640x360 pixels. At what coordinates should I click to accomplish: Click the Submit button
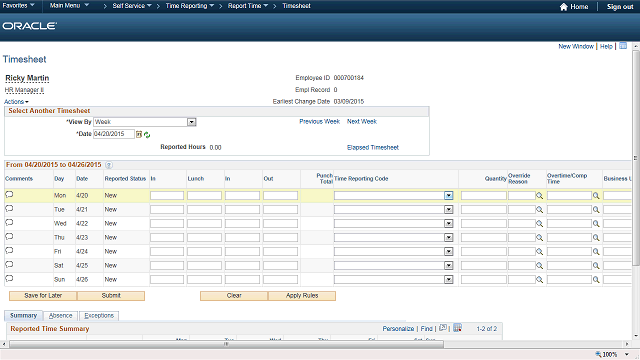111,296
